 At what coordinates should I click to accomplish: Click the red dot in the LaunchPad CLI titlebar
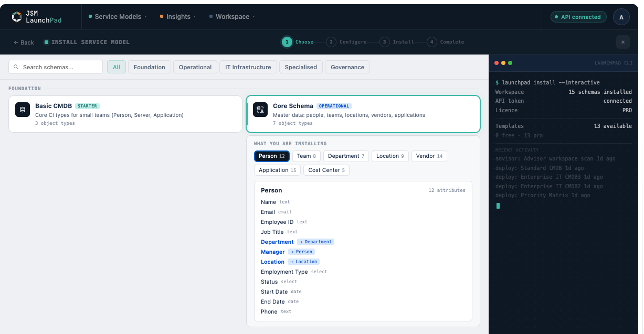pos(497,62)
